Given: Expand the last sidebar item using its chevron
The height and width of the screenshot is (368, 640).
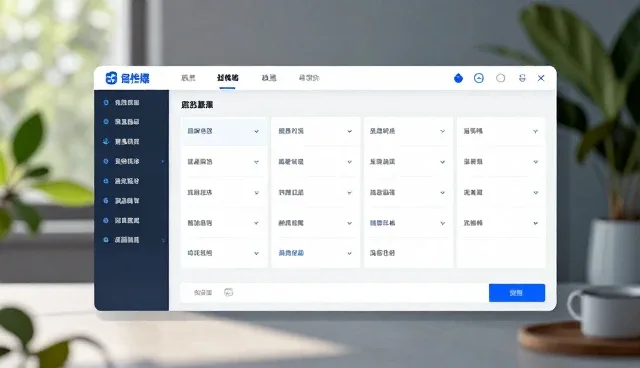Looking at the screenshot, I should 163,240.
